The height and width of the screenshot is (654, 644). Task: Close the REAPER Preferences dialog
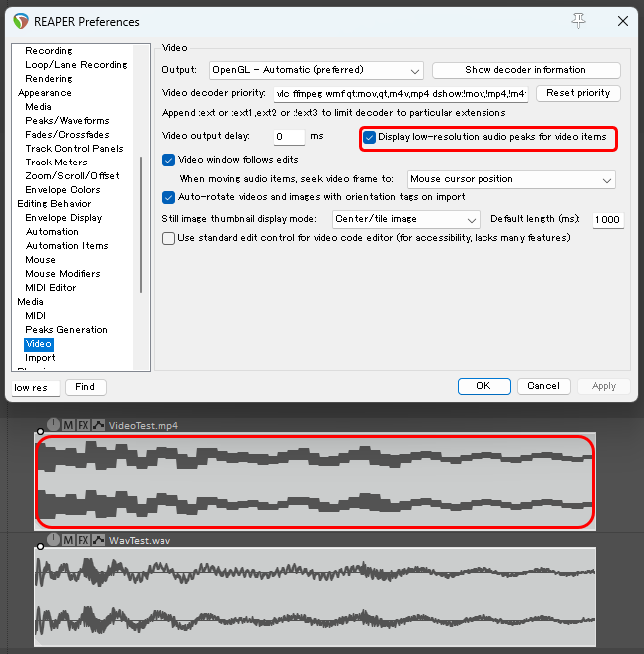coord(623,21)
